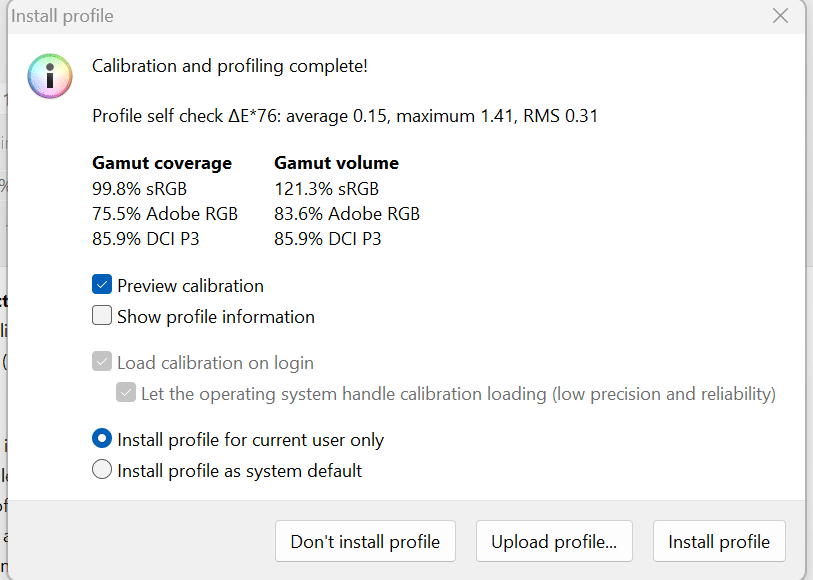Click the 99.8% sRGB coverage value
Image resolution: width=813 pixels, height=580 pixels.
coord(139,188)
